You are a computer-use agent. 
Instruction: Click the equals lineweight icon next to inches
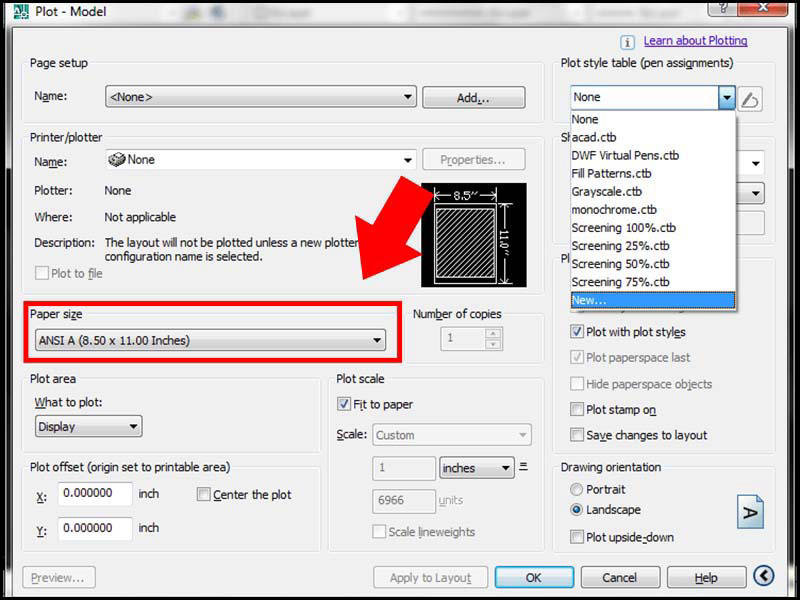523,467
